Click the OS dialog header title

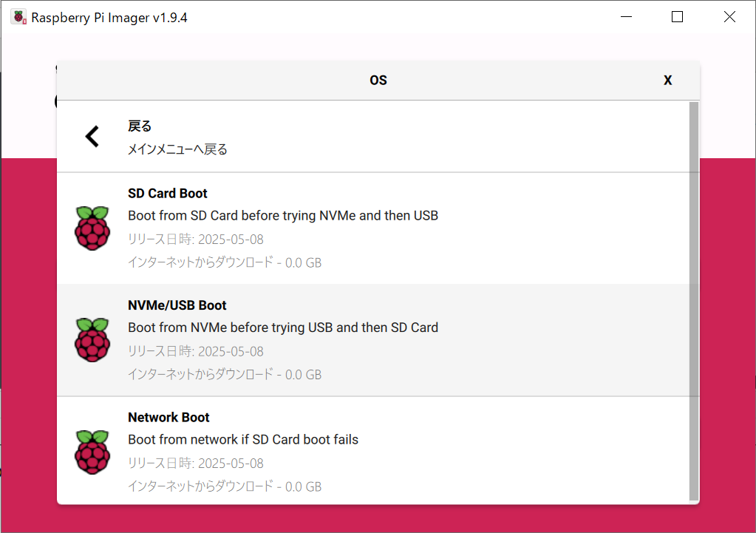tap(378, 80)
